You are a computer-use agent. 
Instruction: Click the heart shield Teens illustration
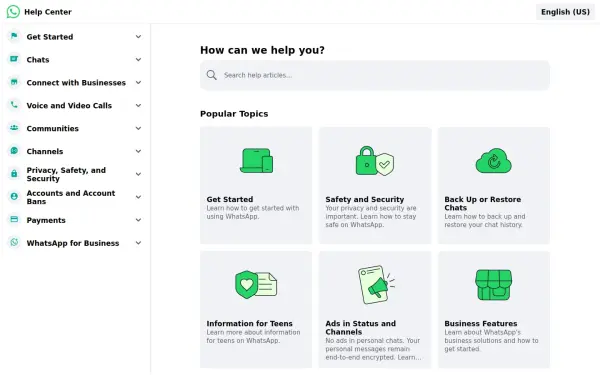[x=256, y=285]
